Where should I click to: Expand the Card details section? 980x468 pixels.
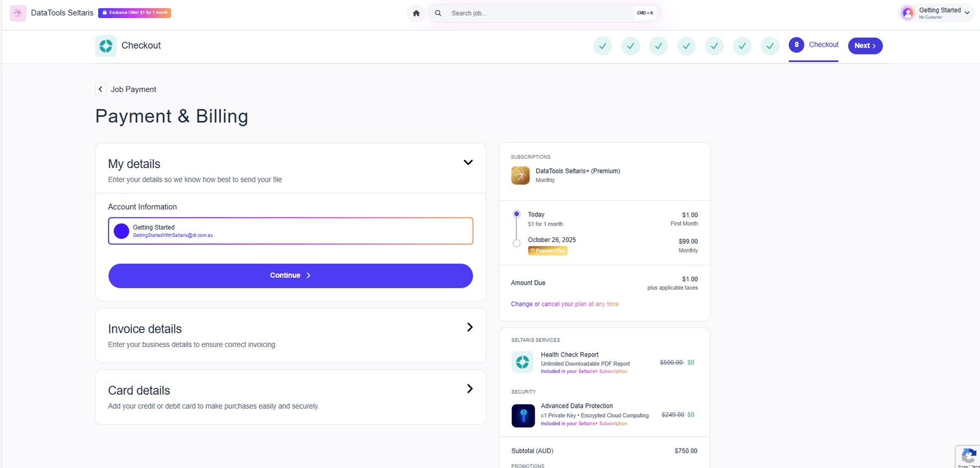point(469,389)
